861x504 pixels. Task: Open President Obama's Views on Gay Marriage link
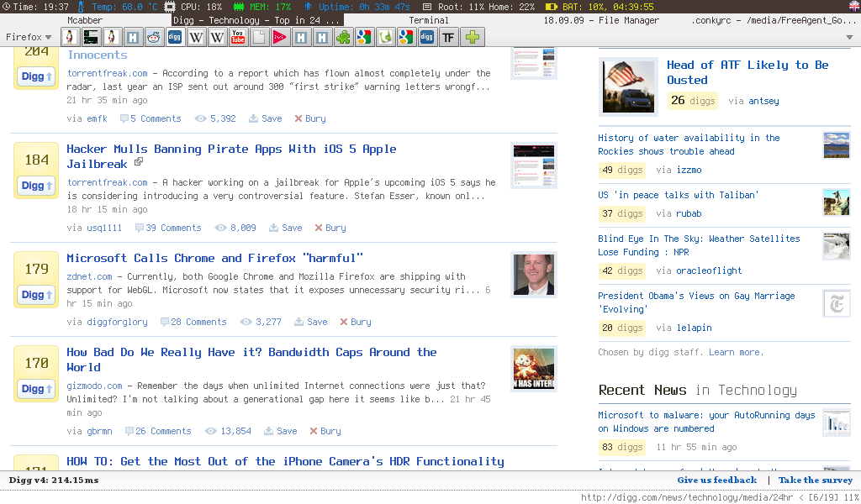(x=696, y=302)
